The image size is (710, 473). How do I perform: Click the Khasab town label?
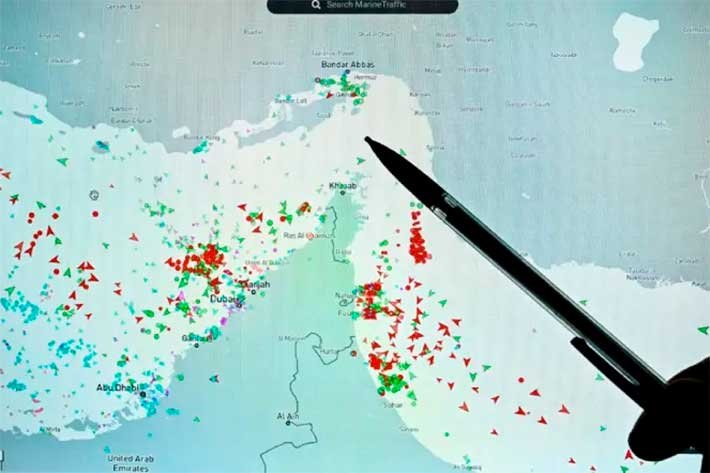click(x=344, y=186)
